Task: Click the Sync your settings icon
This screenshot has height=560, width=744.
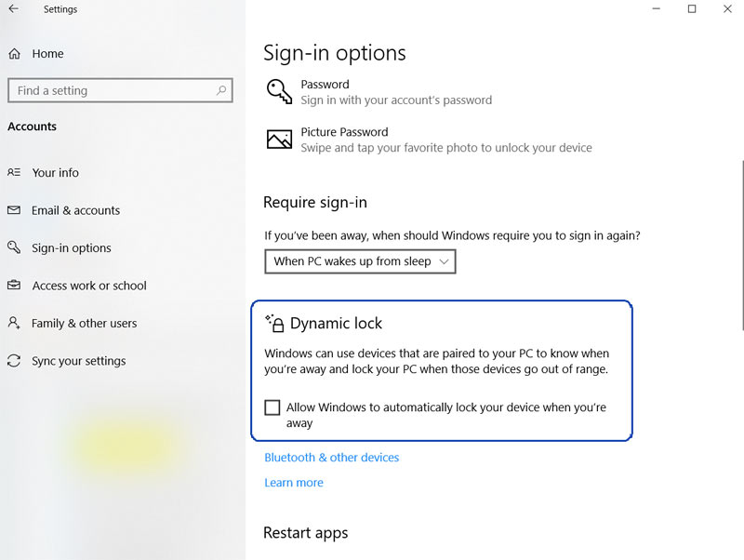Action: 14,361
